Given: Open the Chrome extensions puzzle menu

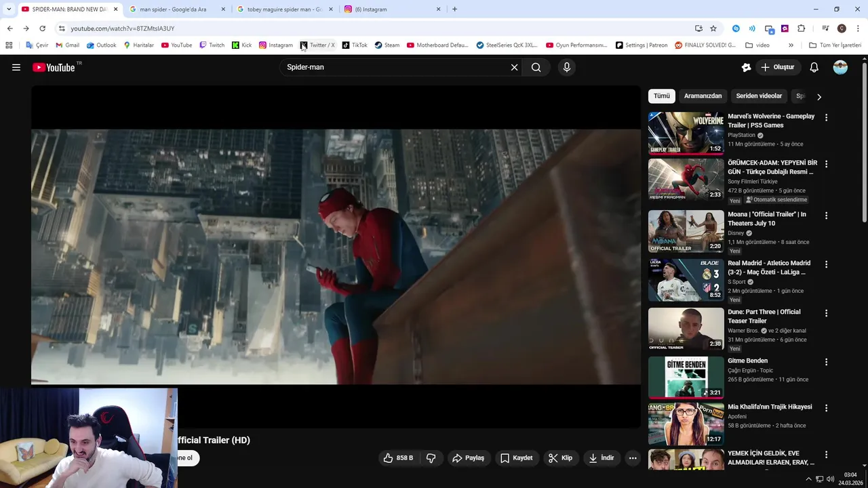Looking at the screenshot, I should pyautogui.click(x=802, y=28).
